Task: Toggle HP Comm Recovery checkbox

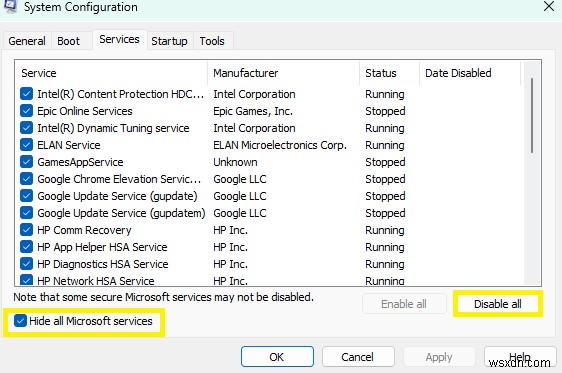Action: (27, 230)
